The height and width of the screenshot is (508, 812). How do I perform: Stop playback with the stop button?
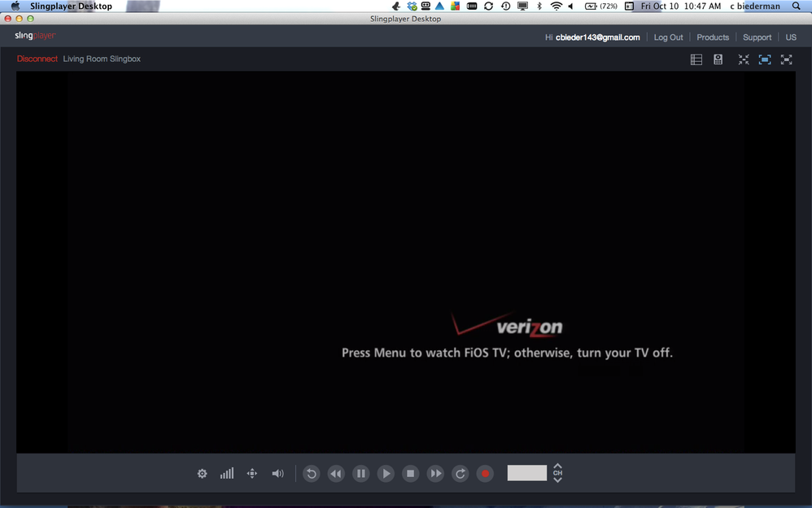point(411,473)
